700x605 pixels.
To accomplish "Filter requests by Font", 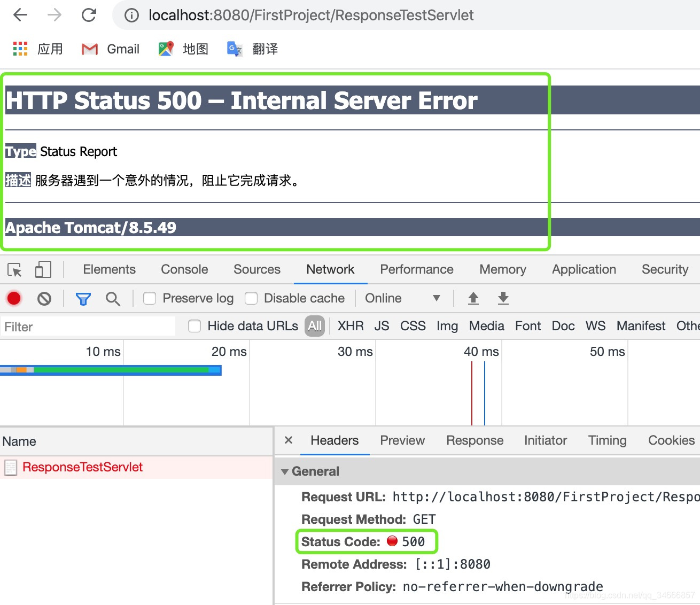I will coord(528,326).
